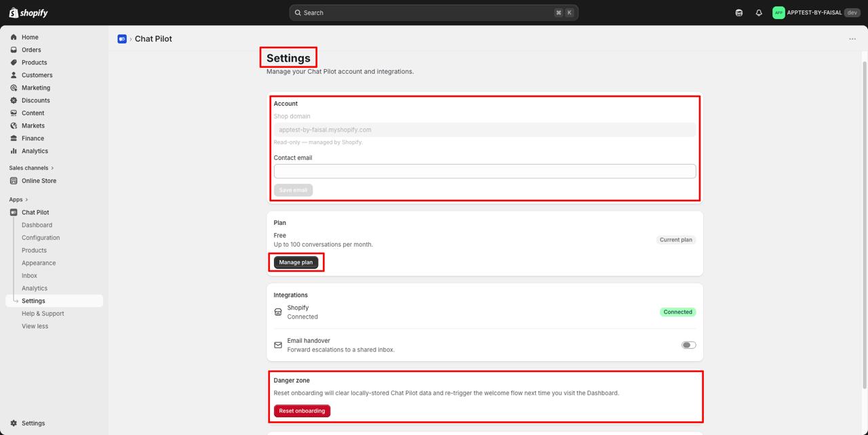Click the Orders icon in sidebar
Viewport: 868px width, 435px height.
pyautogui.click(x=14, y=50)
